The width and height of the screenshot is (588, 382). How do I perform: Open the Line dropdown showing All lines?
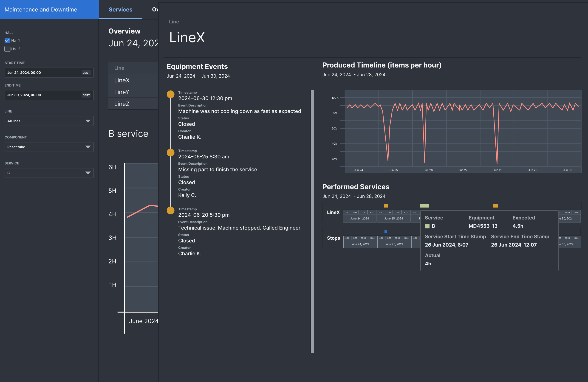pos(49,121)
